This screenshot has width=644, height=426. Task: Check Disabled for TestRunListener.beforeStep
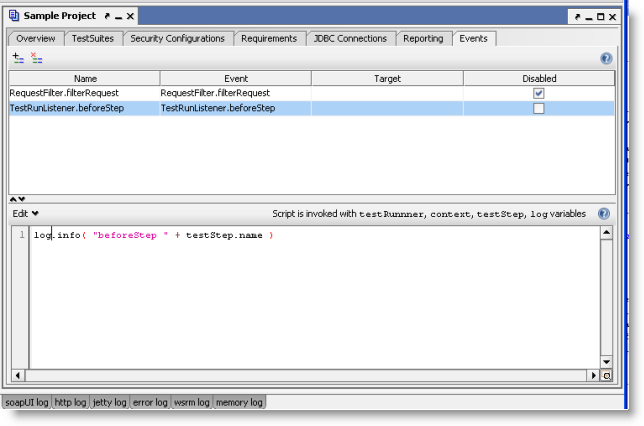click(538, 108)
